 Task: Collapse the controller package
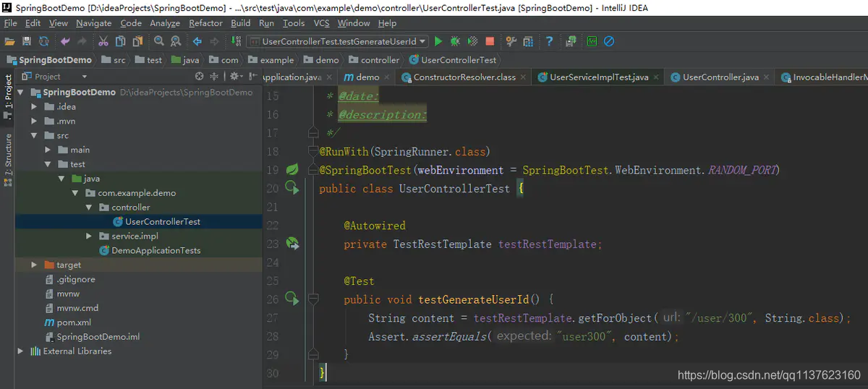click(89, 208)
